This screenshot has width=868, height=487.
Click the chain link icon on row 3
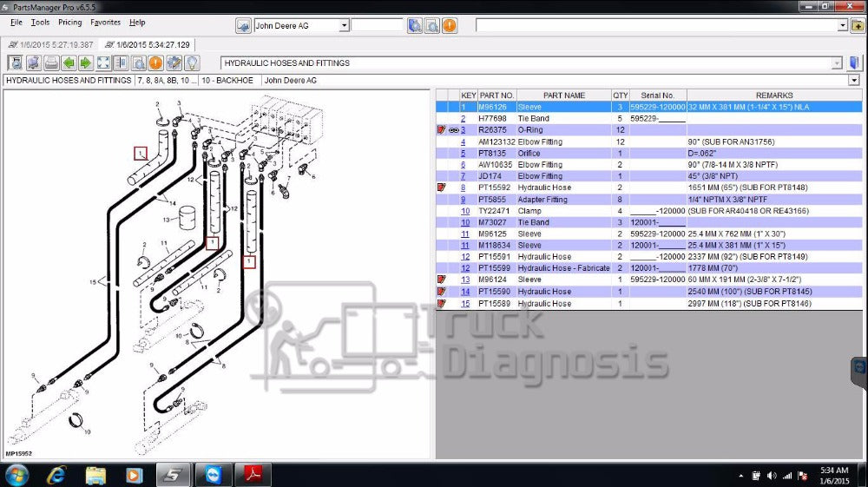tap(452, 130)
